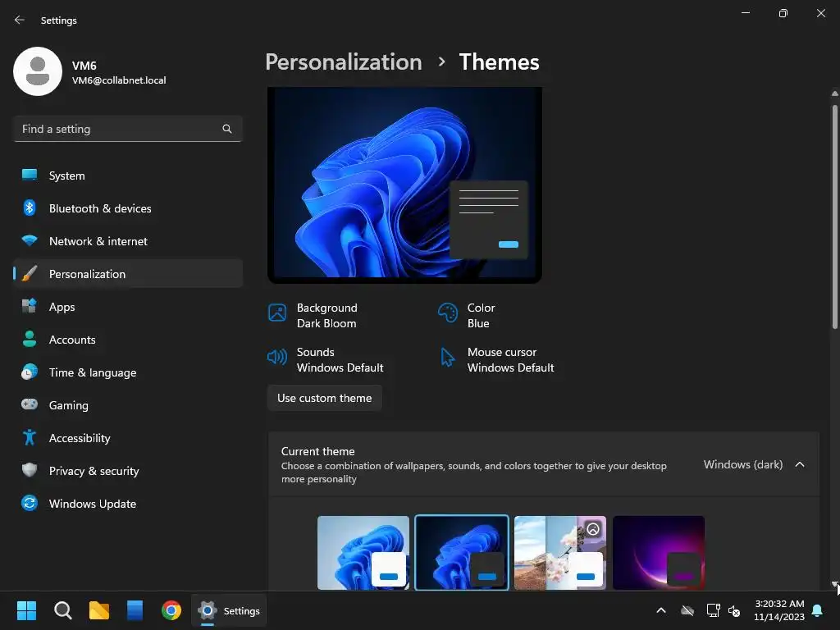
Task: Click the Background picture icon
Action: tap(277, 313)
